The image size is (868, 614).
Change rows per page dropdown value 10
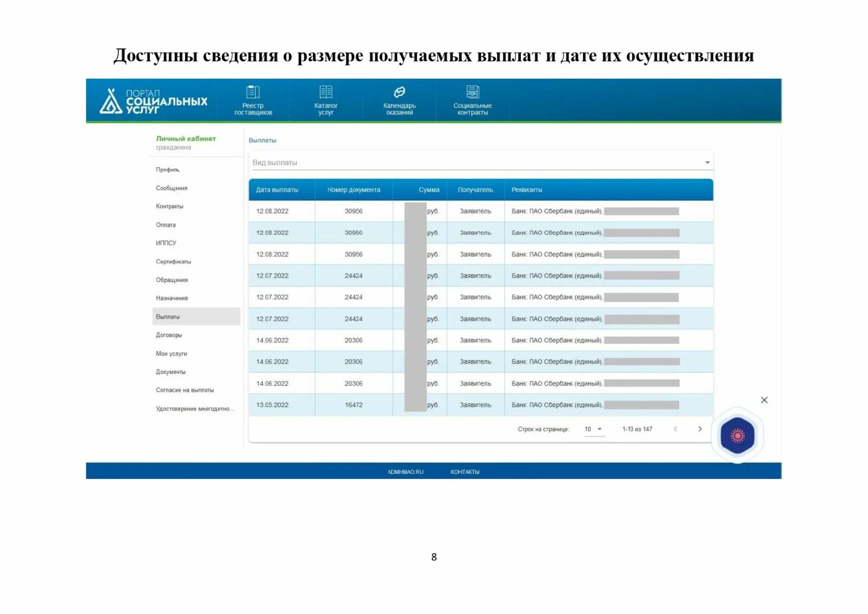(x=593, y=429)
